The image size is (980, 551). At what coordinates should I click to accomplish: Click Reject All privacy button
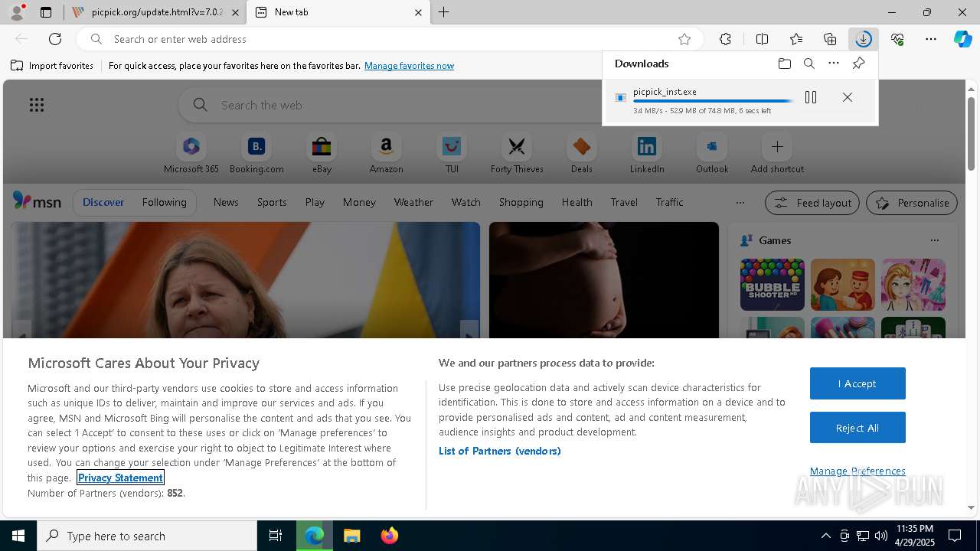tap(857, 428)
